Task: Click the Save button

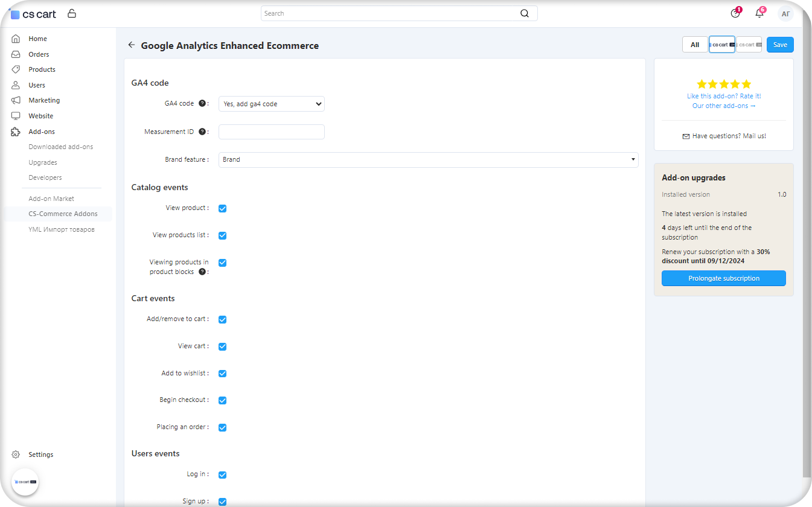Action: pyautogui.click(x=780, y=45)
